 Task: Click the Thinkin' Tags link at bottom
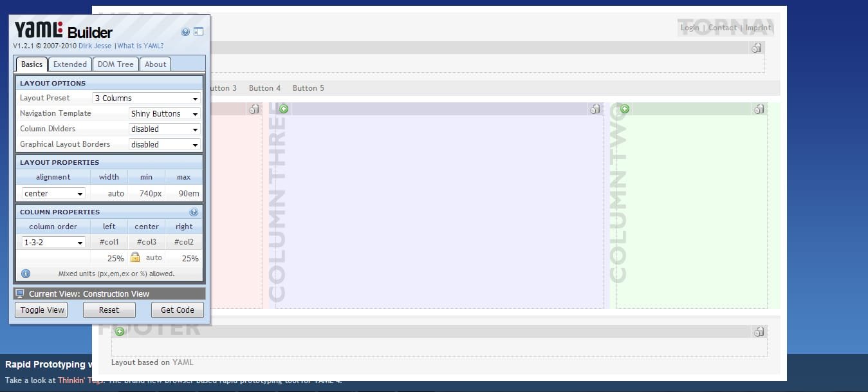[79, 380]
